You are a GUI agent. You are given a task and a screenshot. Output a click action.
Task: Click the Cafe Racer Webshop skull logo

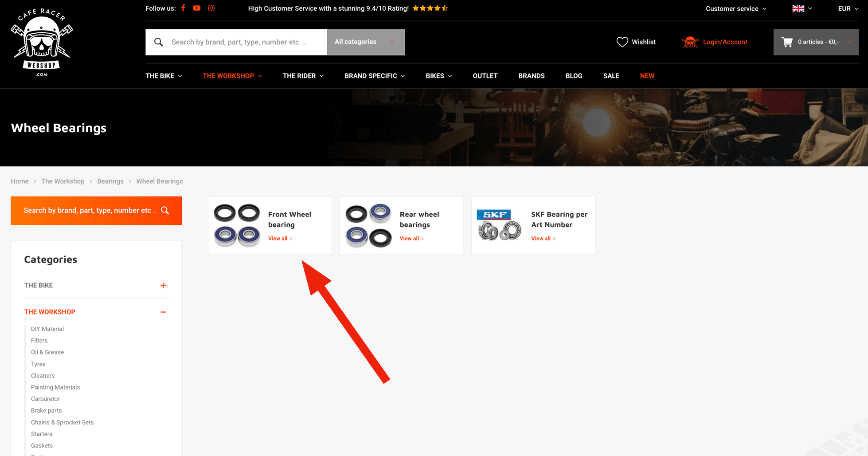(x=42, y=42)
